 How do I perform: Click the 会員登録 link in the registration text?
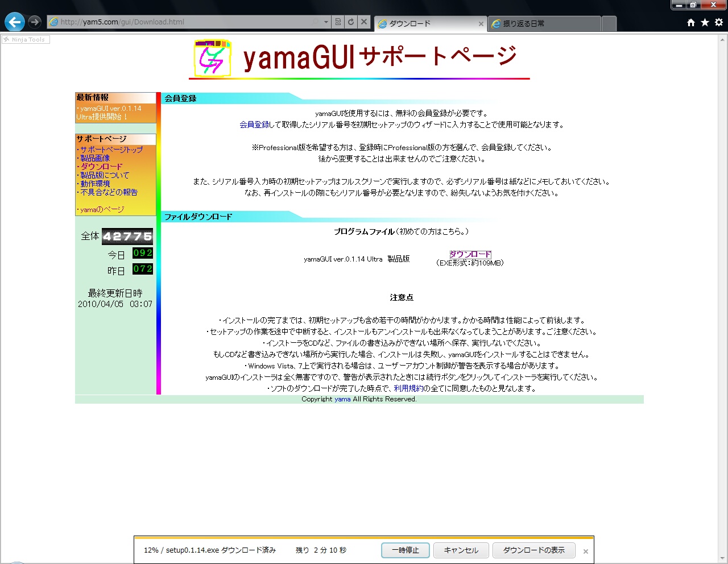click(254, 125)
